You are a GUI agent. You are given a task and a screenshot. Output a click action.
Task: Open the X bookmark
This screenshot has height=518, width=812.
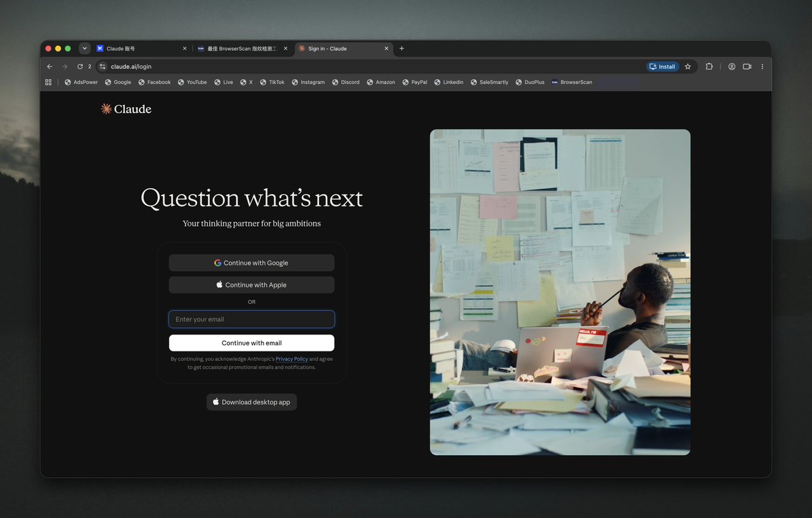(x=247, y=82)
